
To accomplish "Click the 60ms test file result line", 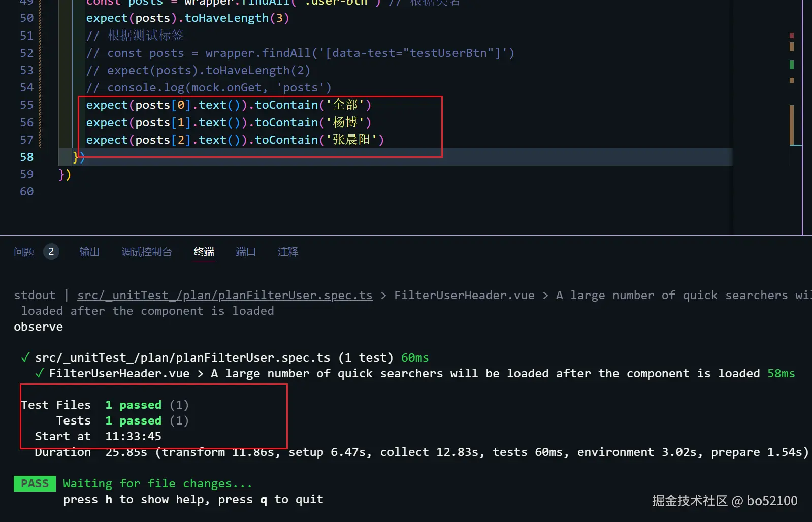I will (224, 358).
